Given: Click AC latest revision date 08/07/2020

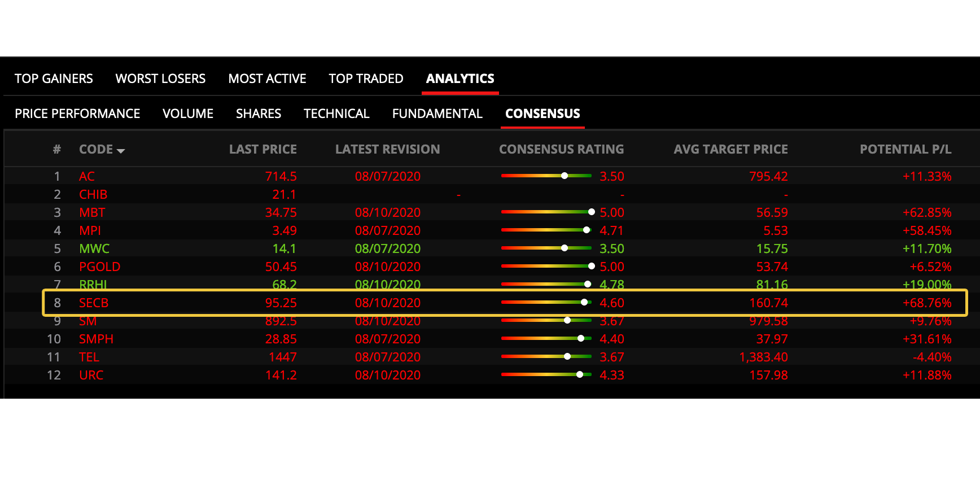Looking at the screenshot, I should (x=388, y=176).
